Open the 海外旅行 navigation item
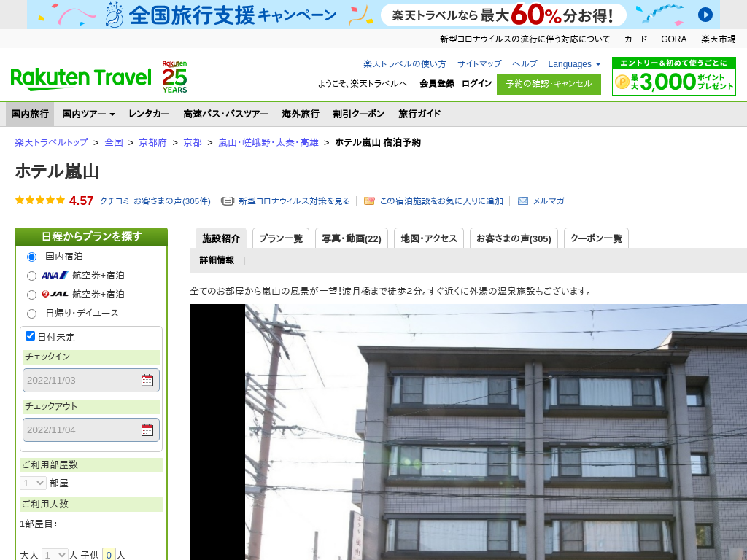The width and height of the screenshot is (747, 560). [x=301, y=114]
